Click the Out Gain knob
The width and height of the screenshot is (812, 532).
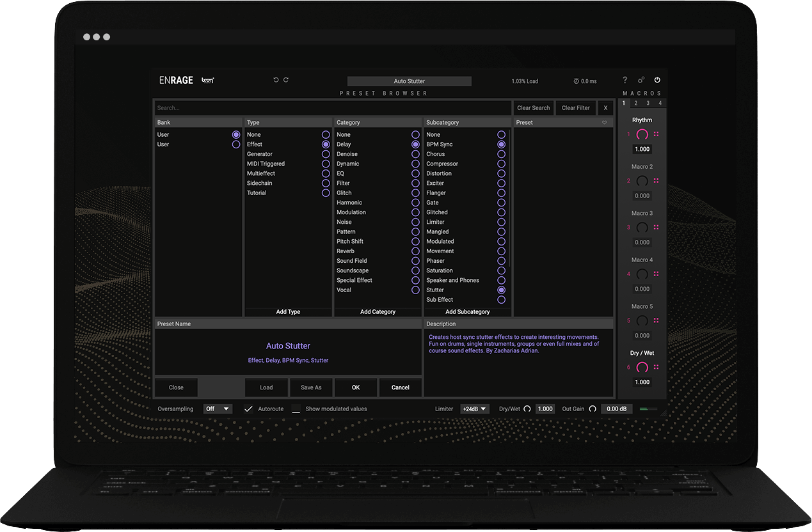click(593, 409)
